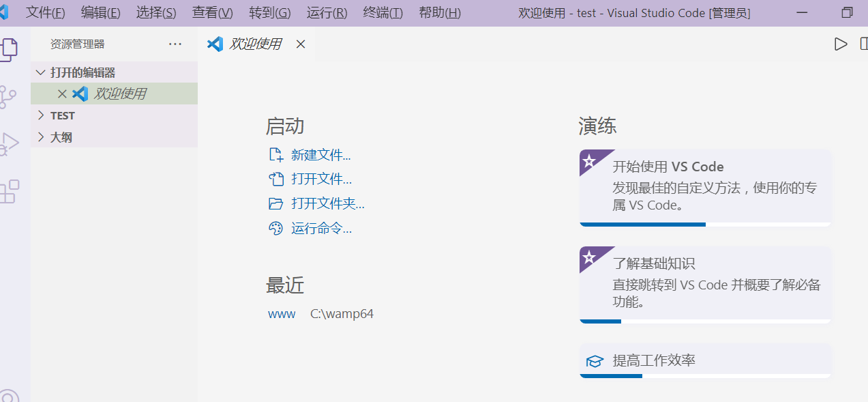
Task: Click the star badge on 了解基础知识 card
Action: pos(589,258)
